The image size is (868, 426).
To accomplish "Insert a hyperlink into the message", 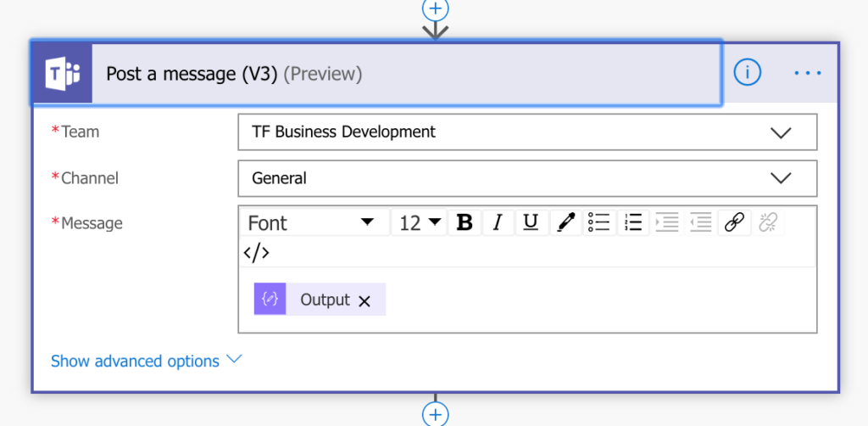I will point(734,223).
